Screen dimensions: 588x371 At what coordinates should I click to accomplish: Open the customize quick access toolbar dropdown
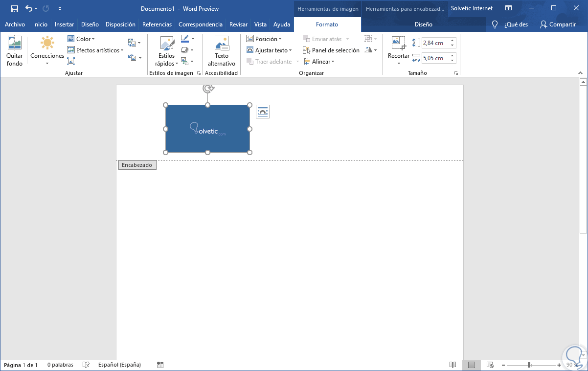coord(60,8)
